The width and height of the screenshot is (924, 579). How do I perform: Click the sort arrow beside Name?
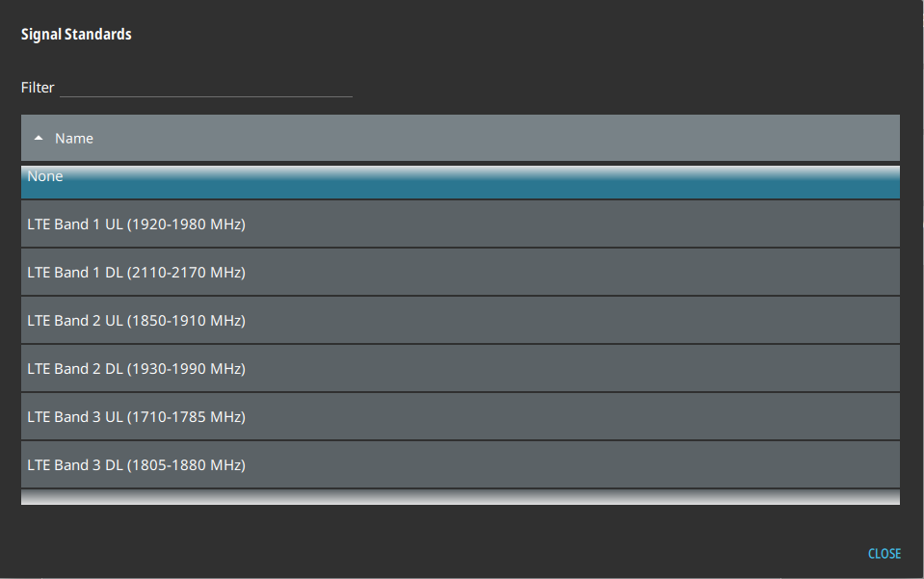coord(39,138)
